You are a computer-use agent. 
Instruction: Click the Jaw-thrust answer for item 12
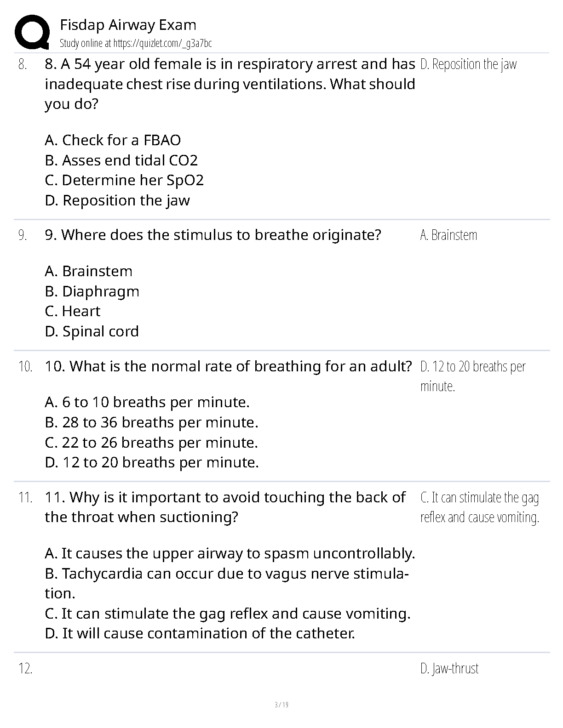(x=449, y=668)
